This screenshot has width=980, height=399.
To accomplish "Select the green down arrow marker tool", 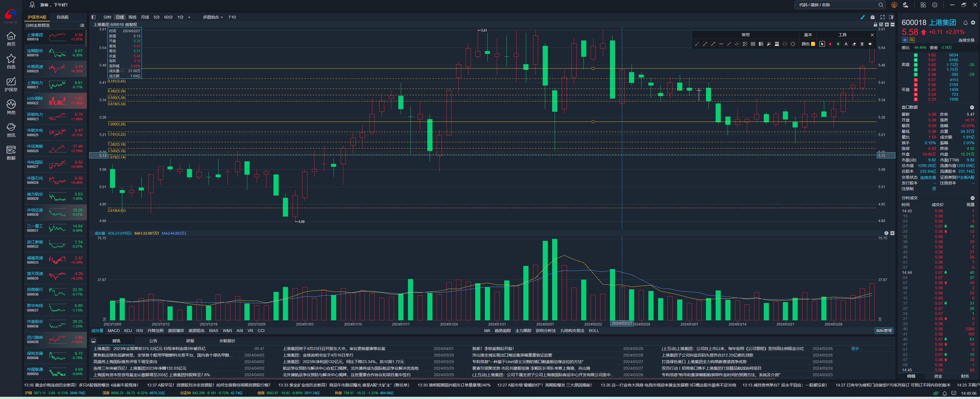I will 838,44.
